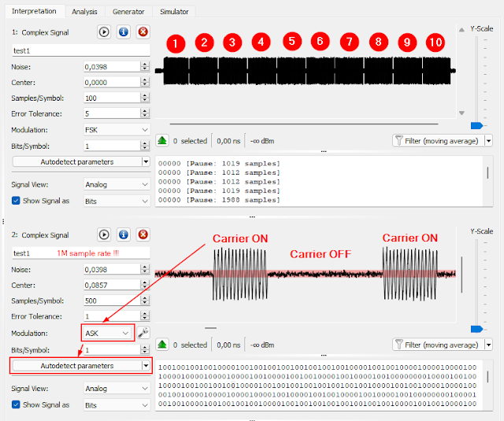Click filter funnel button for signal 1
The height and width of the screenshot is (421, 504).
(x=439, y=141)
